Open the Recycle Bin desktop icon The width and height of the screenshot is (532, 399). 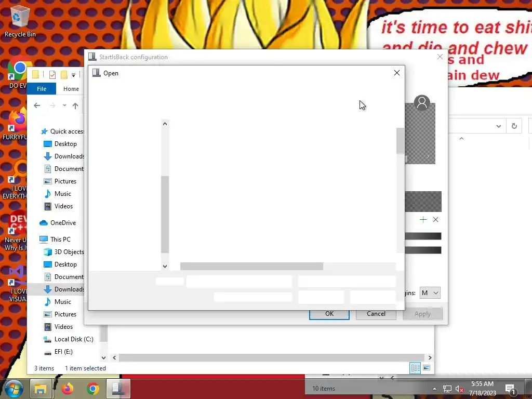tap(20, 22)
